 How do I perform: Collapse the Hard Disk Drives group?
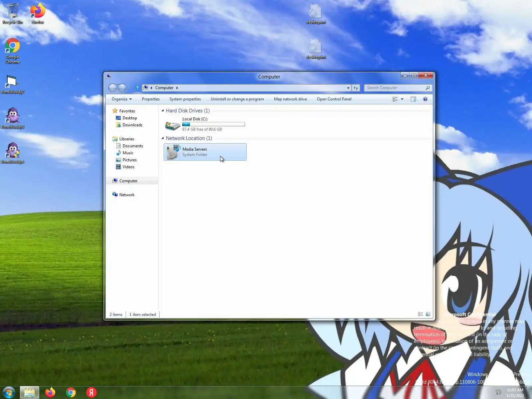pos(163,110)
